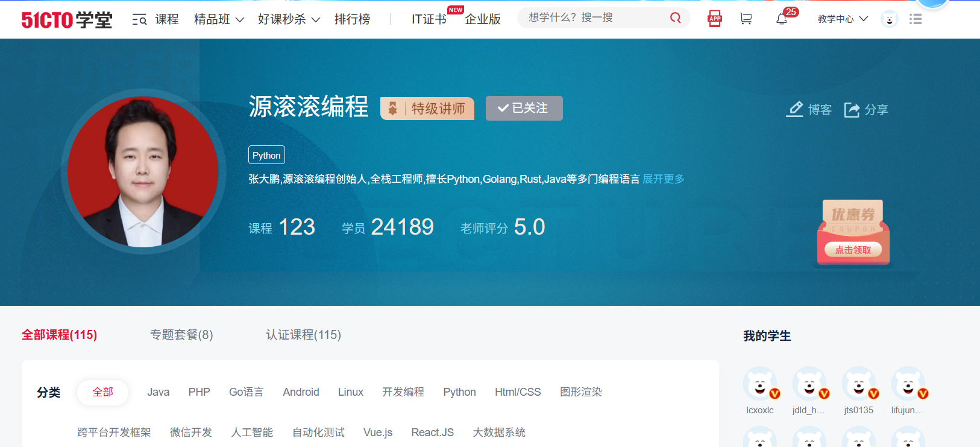Click the 博客 pencil icon
This screenshot has height=447, width=980.
click(795, 109)
